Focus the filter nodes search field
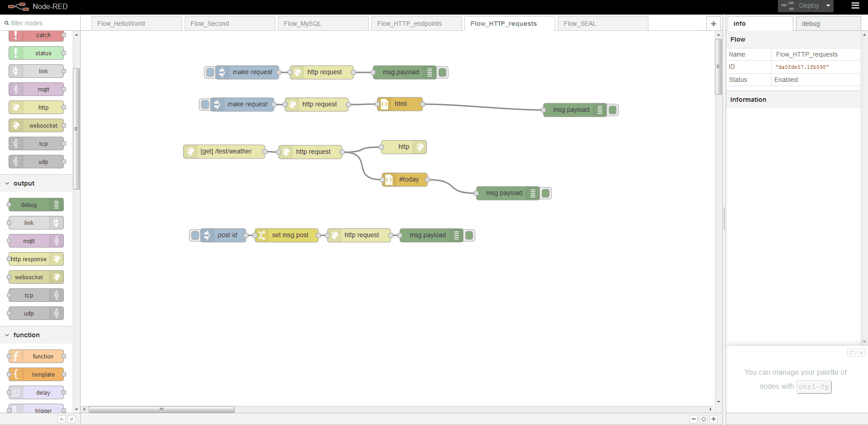This screenshot has height=425, width=868. point(41,23)
